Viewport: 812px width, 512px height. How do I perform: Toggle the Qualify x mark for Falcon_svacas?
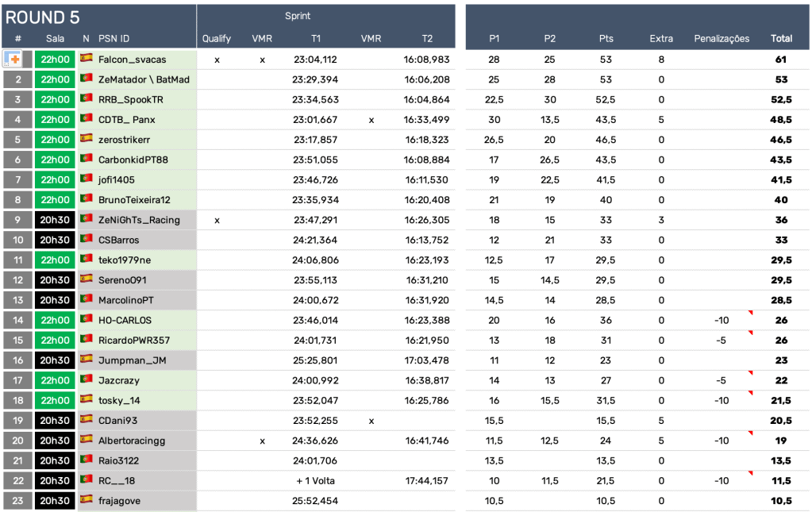(x=217, y=60)
